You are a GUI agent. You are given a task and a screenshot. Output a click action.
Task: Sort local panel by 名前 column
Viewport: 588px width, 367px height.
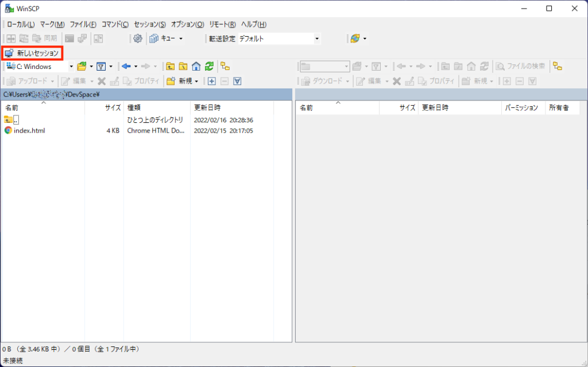pyautogui.click(x=43, y=108)
